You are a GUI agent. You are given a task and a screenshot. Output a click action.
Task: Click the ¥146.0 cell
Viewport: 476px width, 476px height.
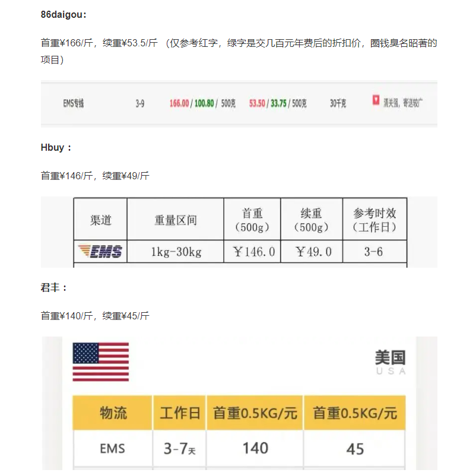[x=252, y=252]
